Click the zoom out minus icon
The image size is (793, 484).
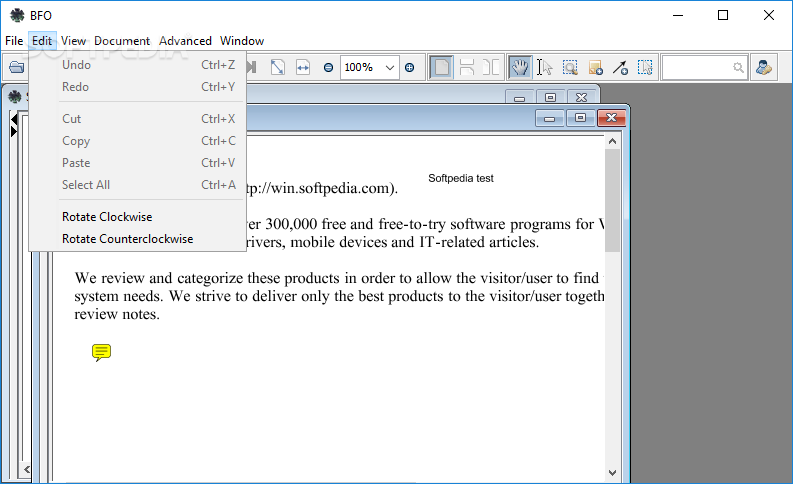(x=328, y=67)
